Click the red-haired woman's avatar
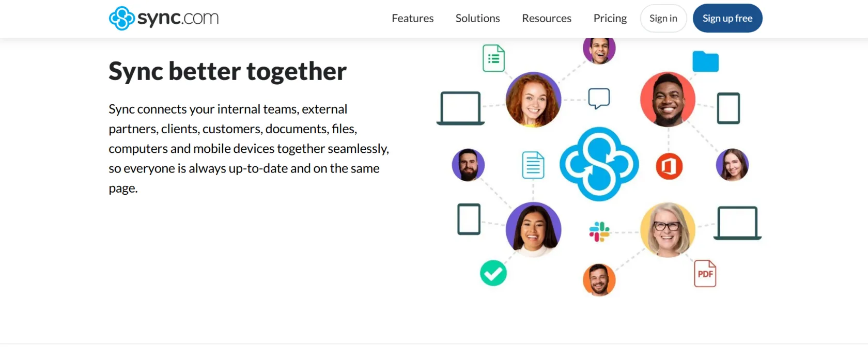Image resolution: width=868 pixels, height=362 pixels. click(x=533, y=100)
